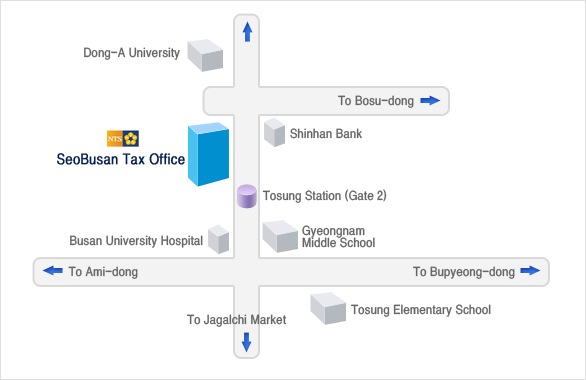586x380 pixels.
Task: Select the Busan University Hospital building block
Action: [x=219, y=239]
